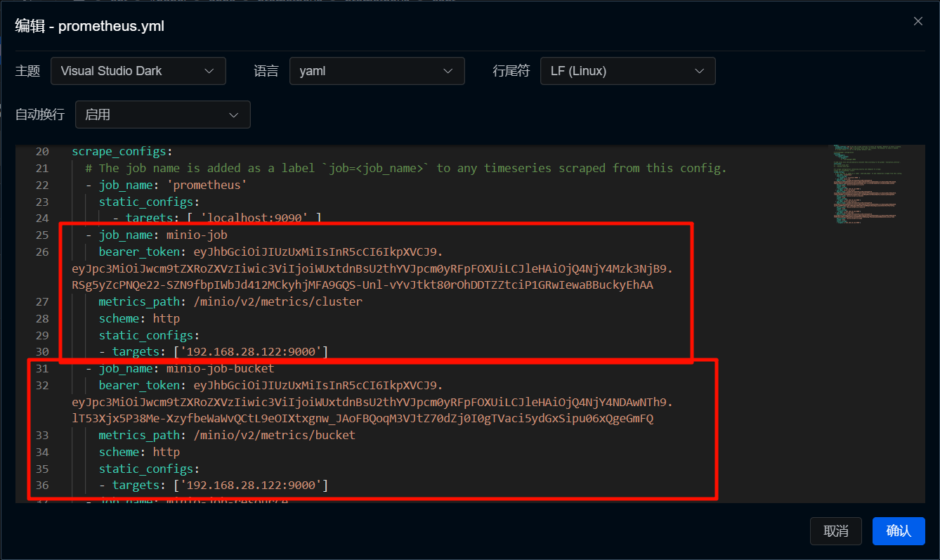This screenshot has height=560, width=940.
Task: Click line number 31 in the gutter
Action: (x=41, y=368)
